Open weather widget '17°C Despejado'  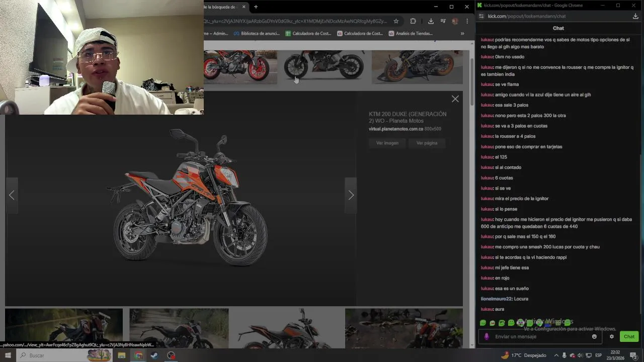click(524, 355)
